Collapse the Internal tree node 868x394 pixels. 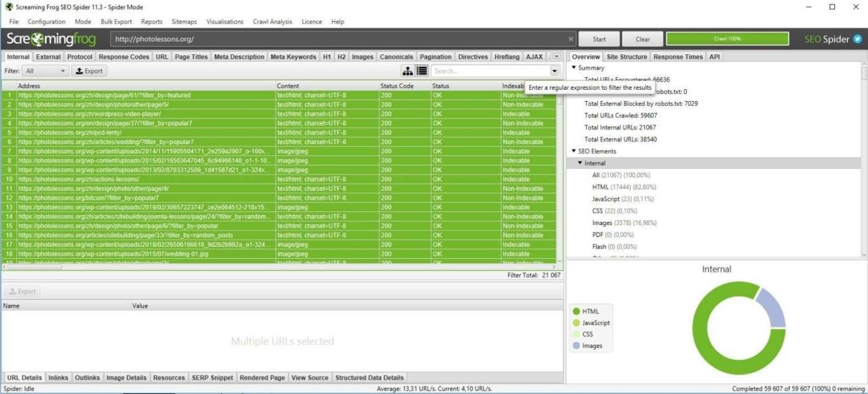pos(580,163)
